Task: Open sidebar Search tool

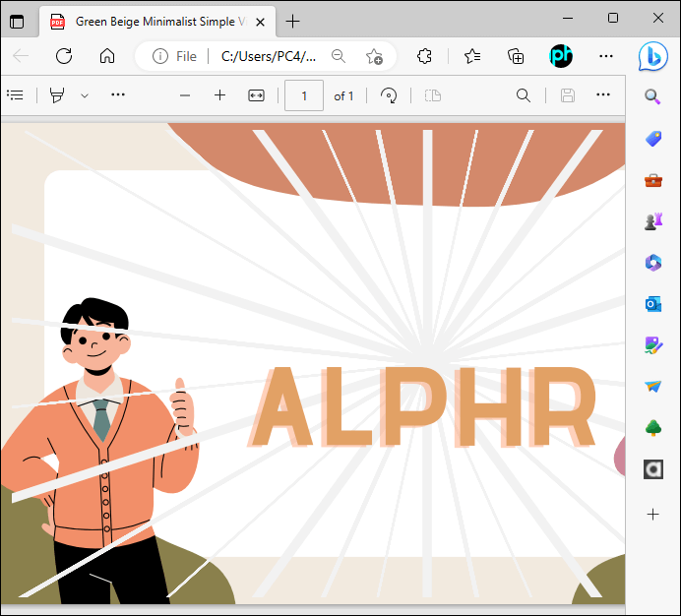Action: point(652,96)
